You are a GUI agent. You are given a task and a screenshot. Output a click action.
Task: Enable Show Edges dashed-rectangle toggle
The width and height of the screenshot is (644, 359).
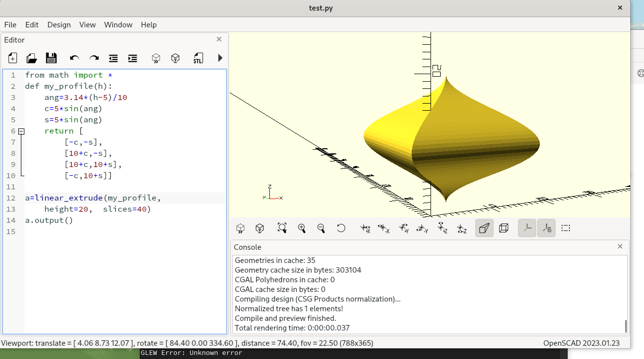pyautogui.click(x=566, y=229)
